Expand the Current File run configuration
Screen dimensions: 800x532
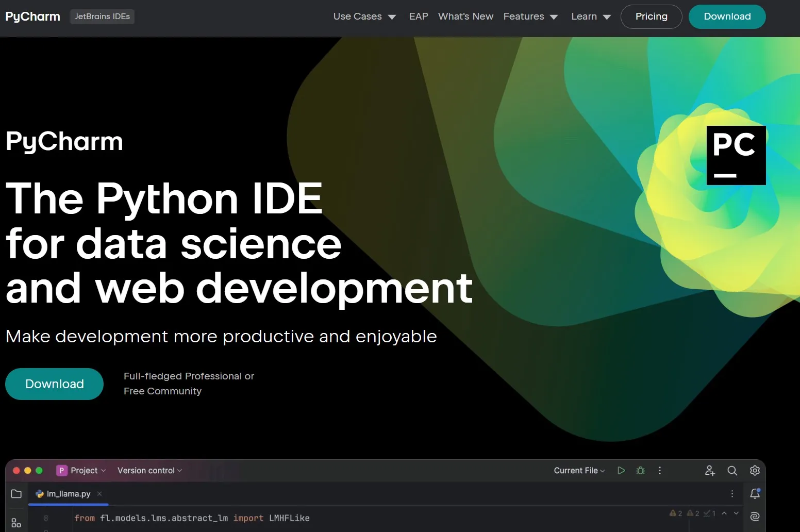coord(579,471)
